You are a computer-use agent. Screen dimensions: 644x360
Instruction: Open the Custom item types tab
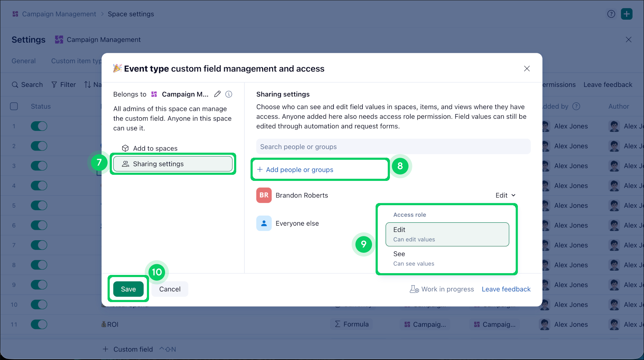[76, 61]
